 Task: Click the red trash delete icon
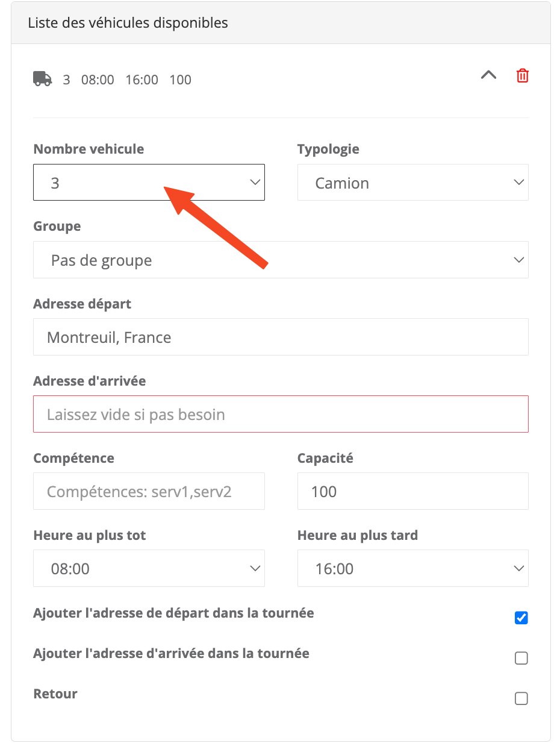tap(522, 76)
